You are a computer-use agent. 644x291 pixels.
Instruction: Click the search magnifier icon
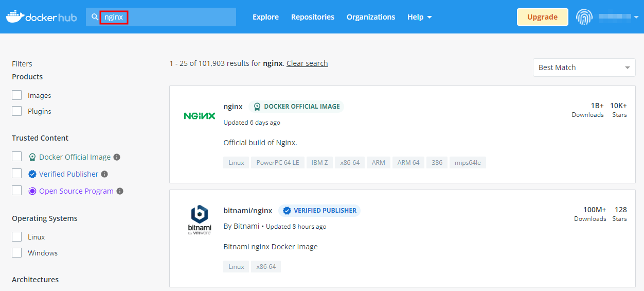[95, 17]
